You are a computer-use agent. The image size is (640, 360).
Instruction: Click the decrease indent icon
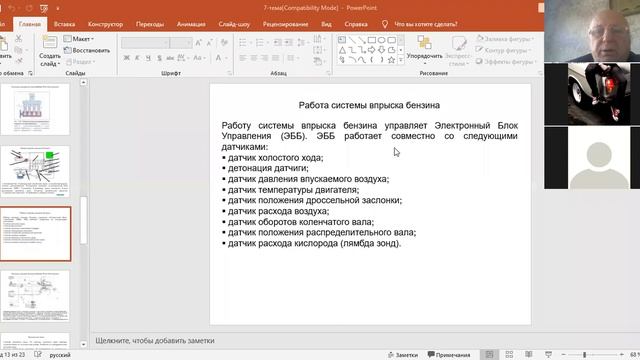pyautogui.click(x=278, y=42)
